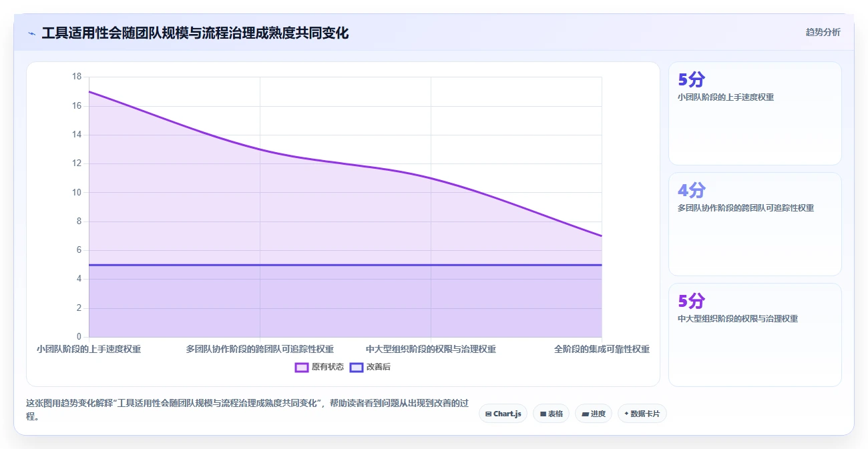The image size is (868, 449).
Task: Open the 小团队阶段的上手速度权重 5分 card
Action: 754,113
